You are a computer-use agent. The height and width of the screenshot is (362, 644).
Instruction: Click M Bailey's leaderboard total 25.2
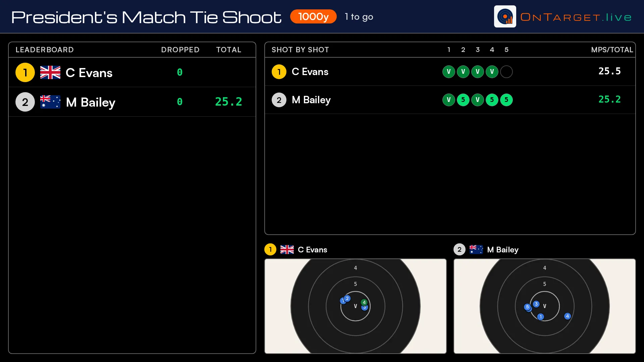coord(228,102)
